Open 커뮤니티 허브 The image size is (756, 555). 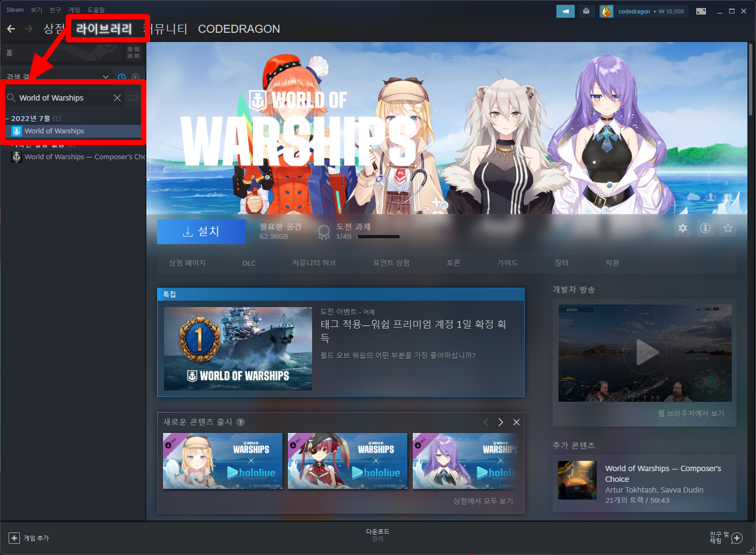[314, 263]
